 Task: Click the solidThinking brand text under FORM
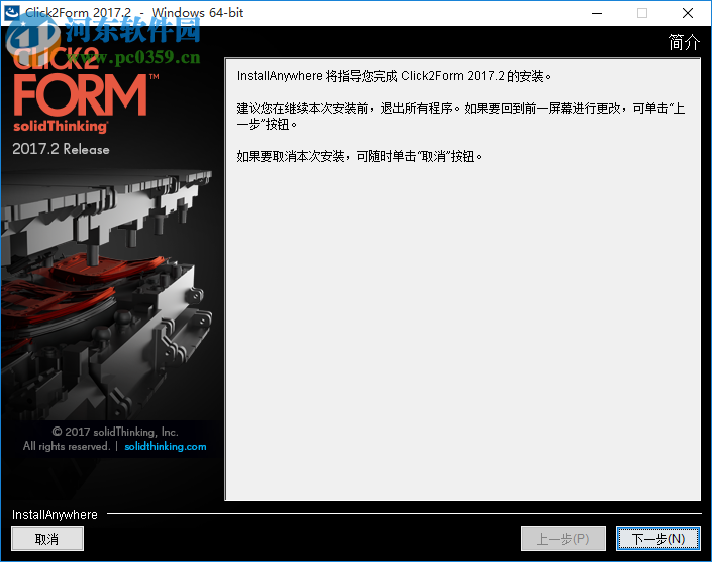pyautogui.click(x=60, y=126)
